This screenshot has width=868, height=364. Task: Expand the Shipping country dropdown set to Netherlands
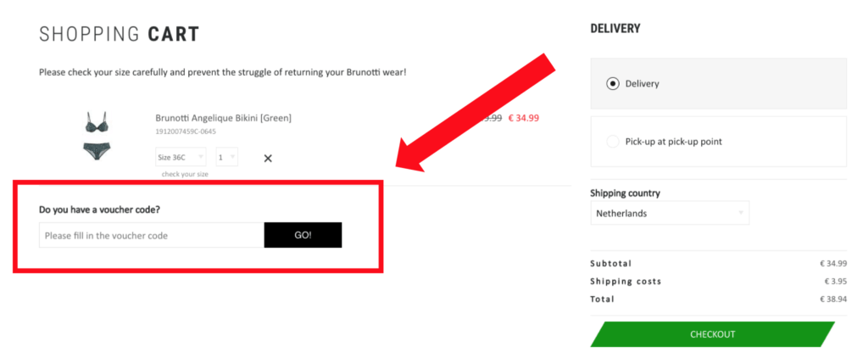(670, 213)
